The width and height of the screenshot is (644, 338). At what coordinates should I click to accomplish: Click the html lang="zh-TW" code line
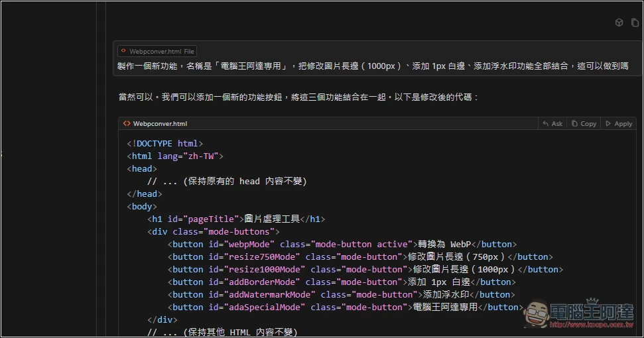[x=175, y=156]
